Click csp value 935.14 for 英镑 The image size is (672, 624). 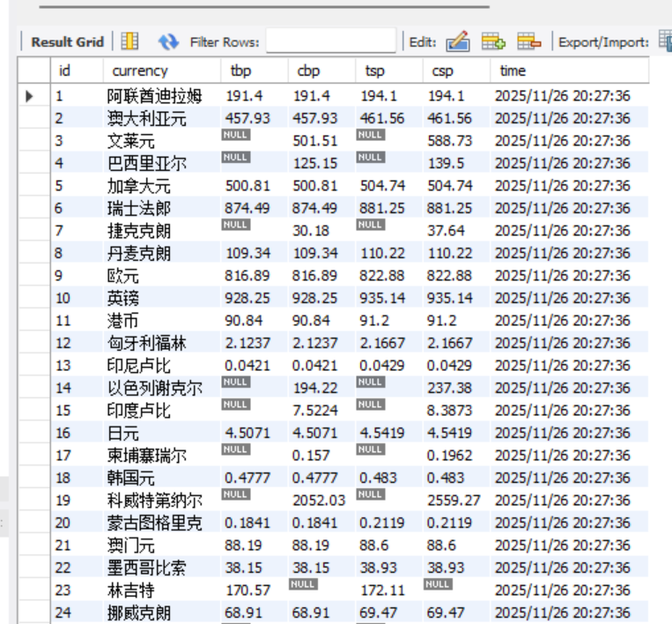tap(456, 298)
